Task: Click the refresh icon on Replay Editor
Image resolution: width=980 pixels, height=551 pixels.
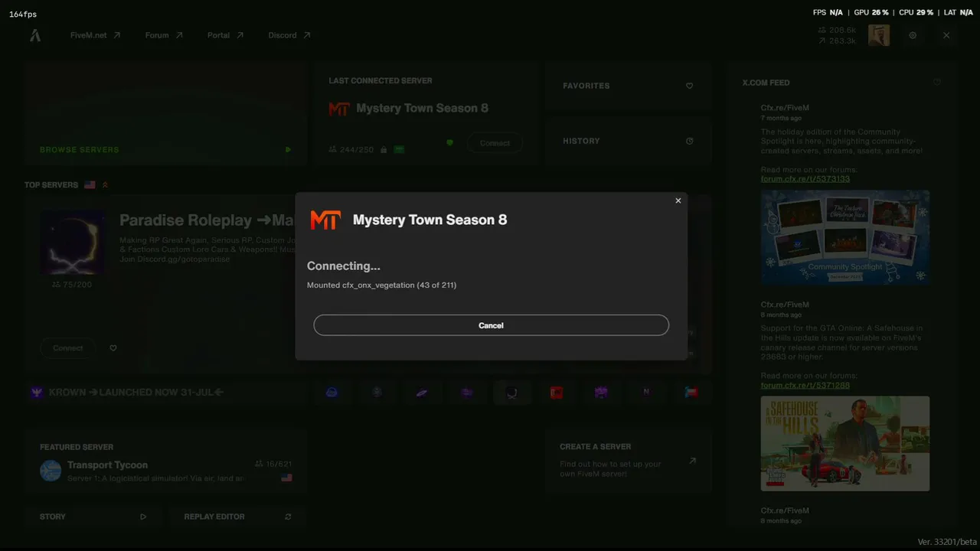Action: click(288, 517)
